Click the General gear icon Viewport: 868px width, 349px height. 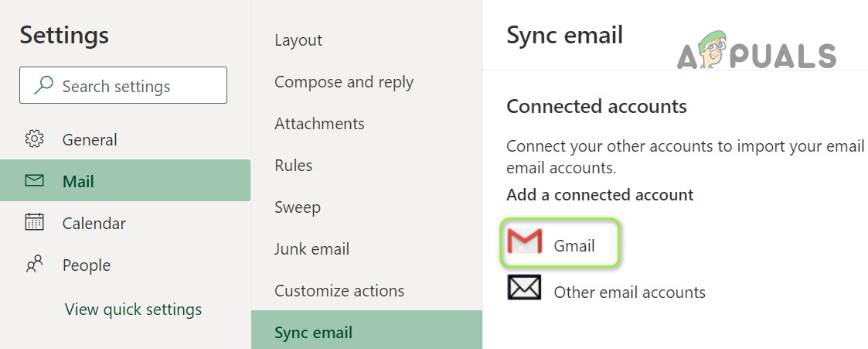(34, 139)
